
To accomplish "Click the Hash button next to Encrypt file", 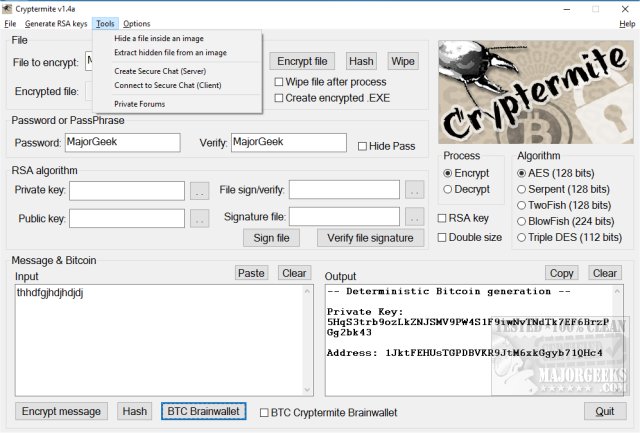I will coord(361,61).
